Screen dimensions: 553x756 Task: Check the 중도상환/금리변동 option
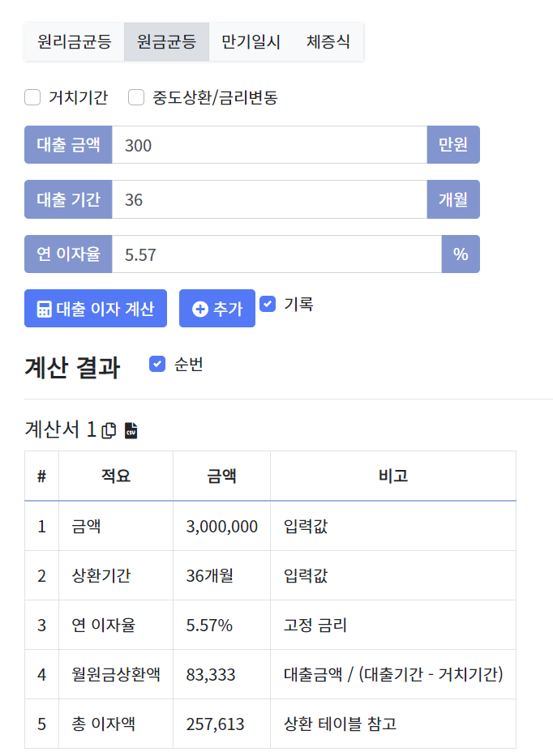136,97
